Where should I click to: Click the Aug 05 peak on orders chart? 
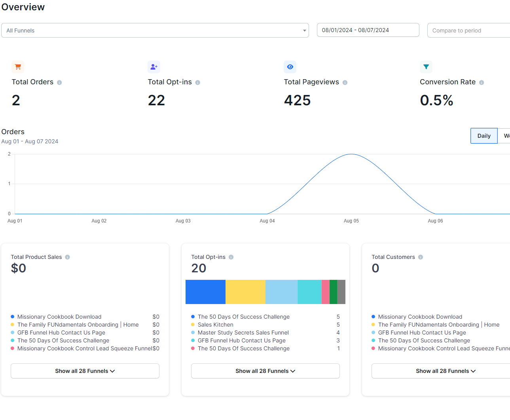351,154
